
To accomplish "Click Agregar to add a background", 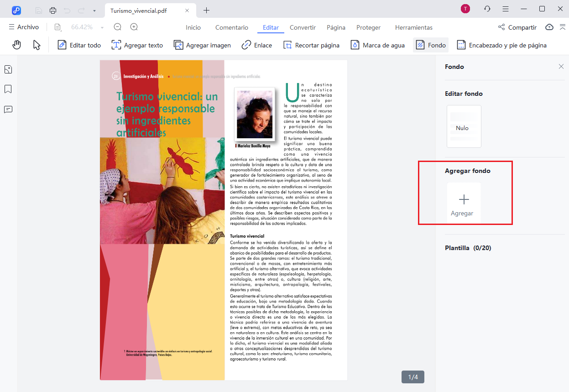I will [x=464, y=204].
